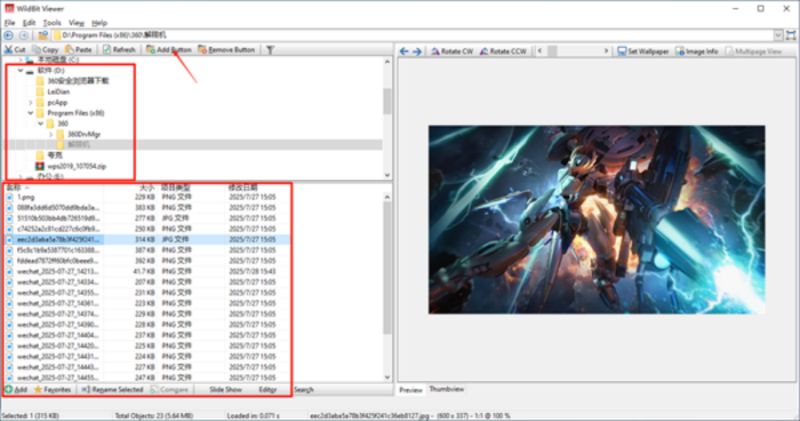The image size is (800, 421).
Task: Expand the 360DrvMgr folder node
Action: [x=51, y=134]
